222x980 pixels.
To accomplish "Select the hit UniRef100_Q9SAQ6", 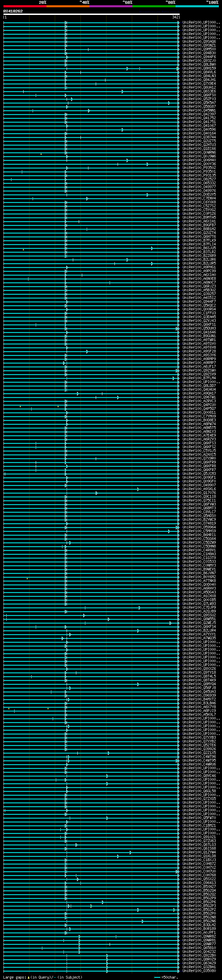I will click(199, 41).
